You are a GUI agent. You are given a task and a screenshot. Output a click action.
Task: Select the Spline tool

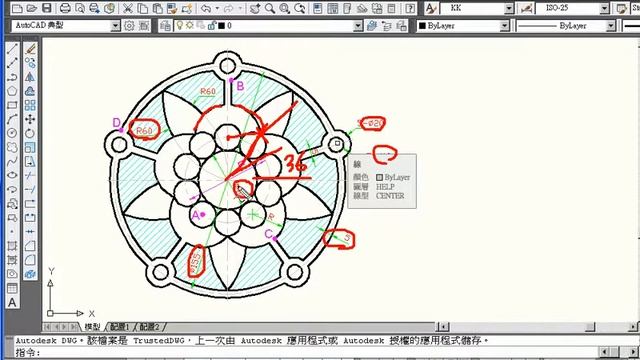(12, 161)
